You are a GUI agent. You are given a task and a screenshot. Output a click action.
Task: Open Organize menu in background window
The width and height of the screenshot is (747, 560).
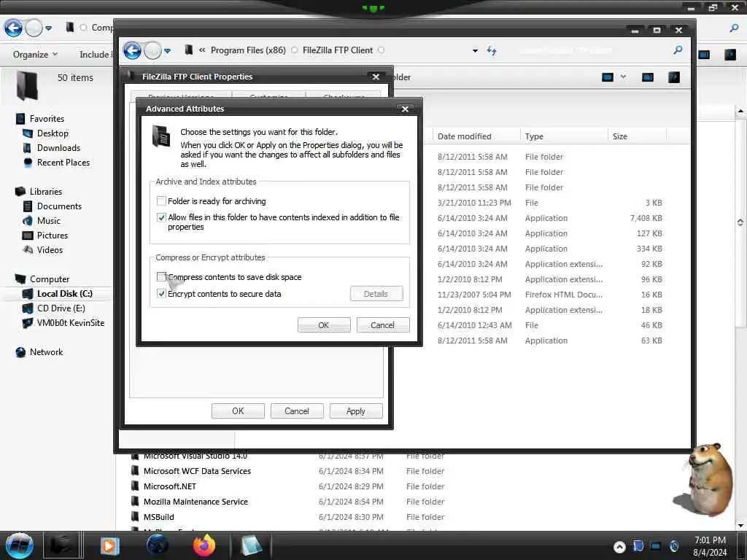35,54
